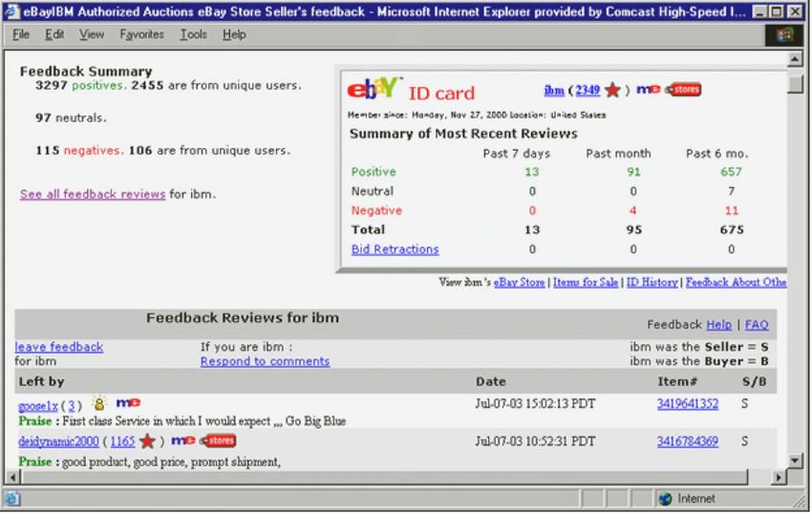Click the horizontal scrollbar thumb
Viewport: 812px width, 514px height.
click(x=384, y=477)
